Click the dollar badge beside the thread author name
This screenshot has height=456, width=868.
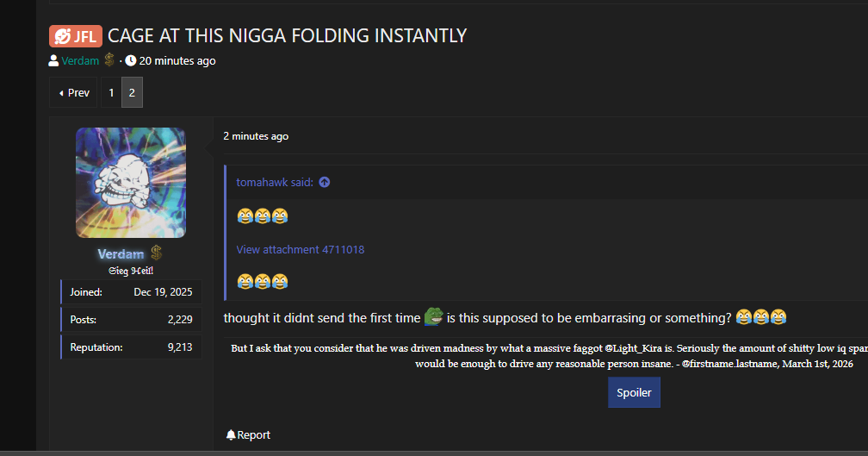click(109, 59)
